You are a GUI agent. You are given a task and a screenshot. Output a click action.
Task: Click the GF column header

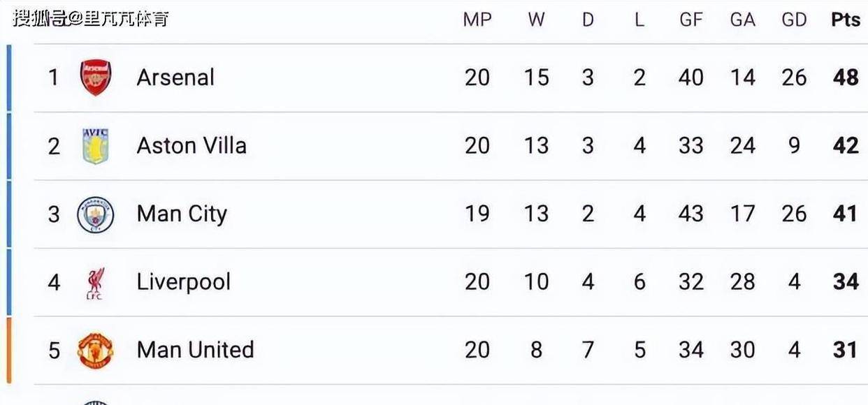tap(690, 20)
